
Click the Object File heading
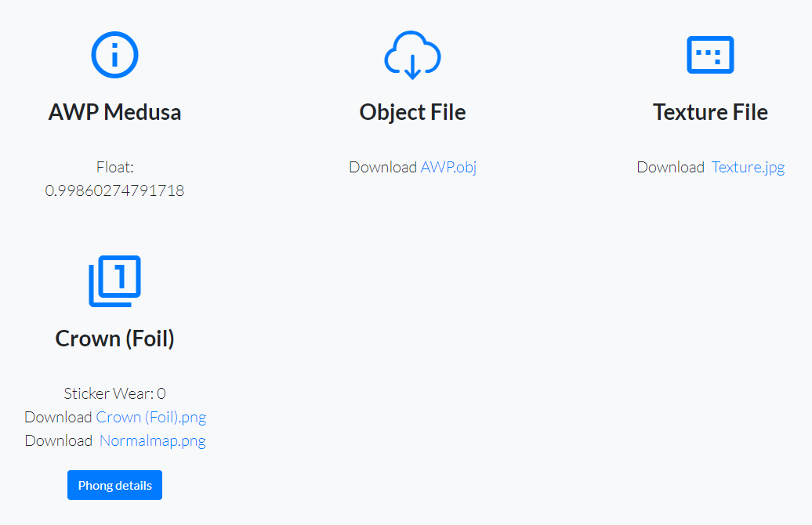[x=413, y=112]
